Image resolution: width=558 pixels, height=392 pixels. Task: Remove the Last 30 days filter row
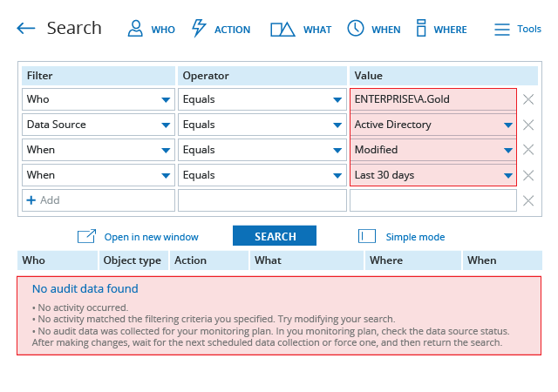528,175
